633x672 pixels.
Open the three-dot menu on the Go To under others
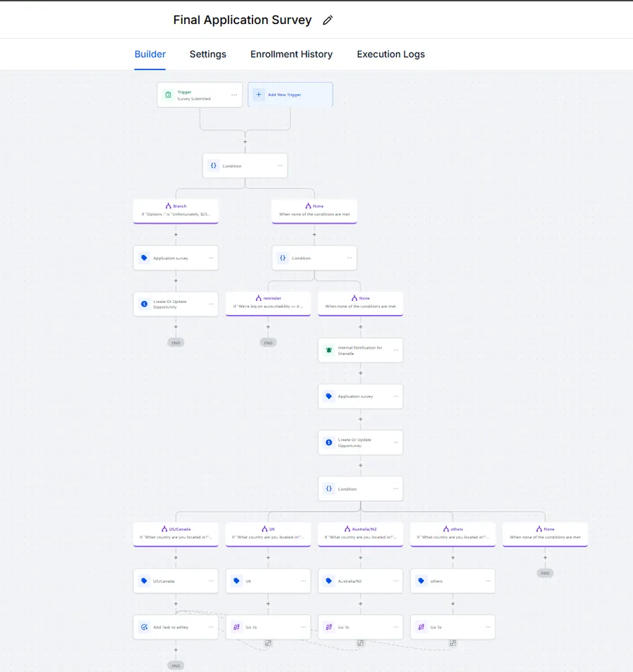tap(488, 627)
